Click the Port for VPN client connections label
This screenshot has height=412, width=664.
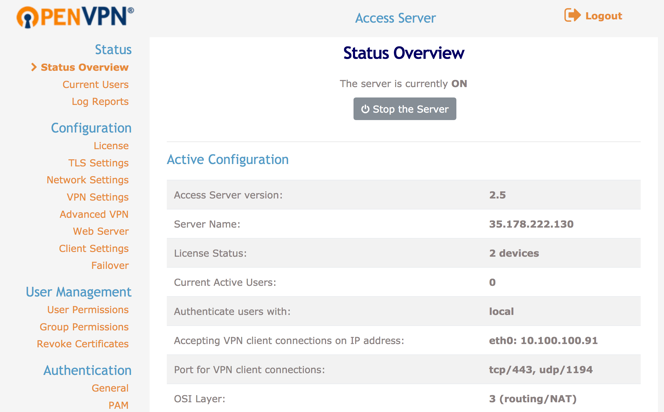coord(249,370)
